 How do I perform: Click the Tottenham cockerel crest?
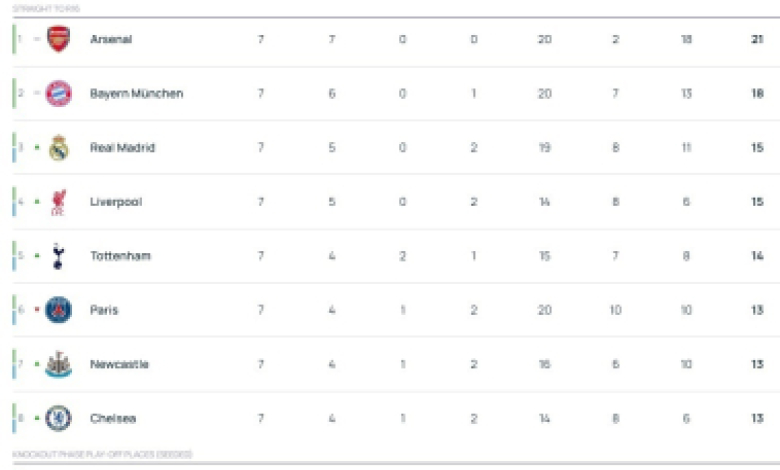[58, 256]
